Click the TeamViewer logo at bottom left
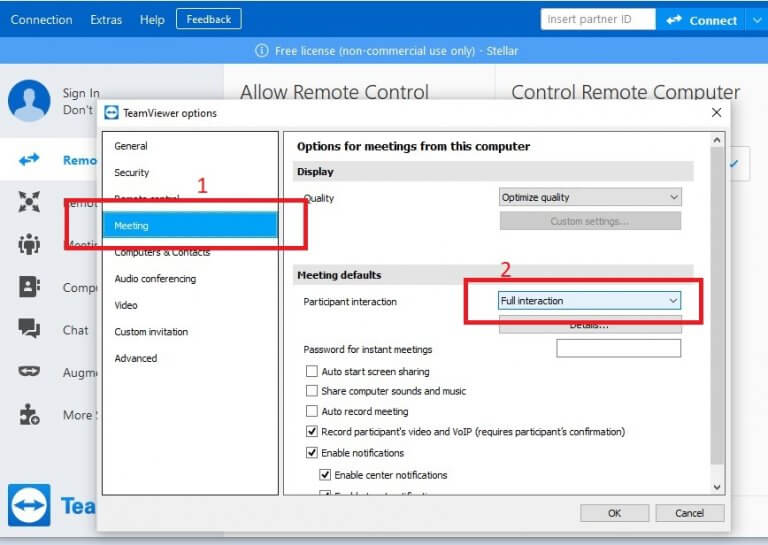This screenshot has height=545, width=768. [29, 505]
